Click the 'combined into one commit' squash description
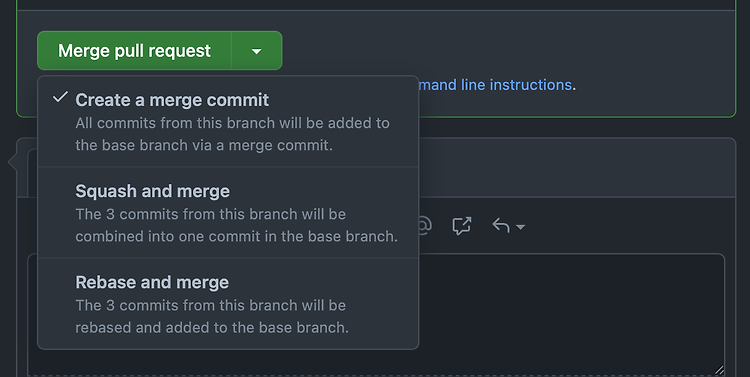The height and width of the screenshot is (377, 750). [x=236, y=236]
